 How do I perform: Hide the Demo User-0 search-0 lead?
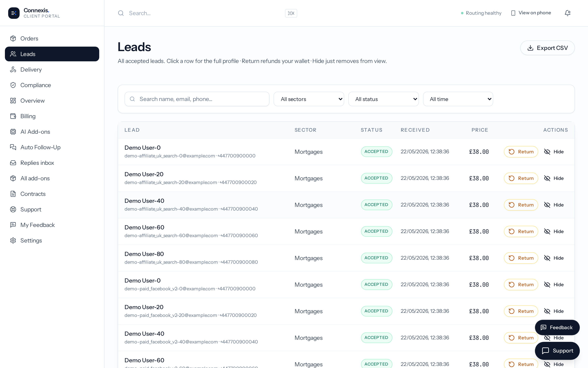tap(554, 152)
